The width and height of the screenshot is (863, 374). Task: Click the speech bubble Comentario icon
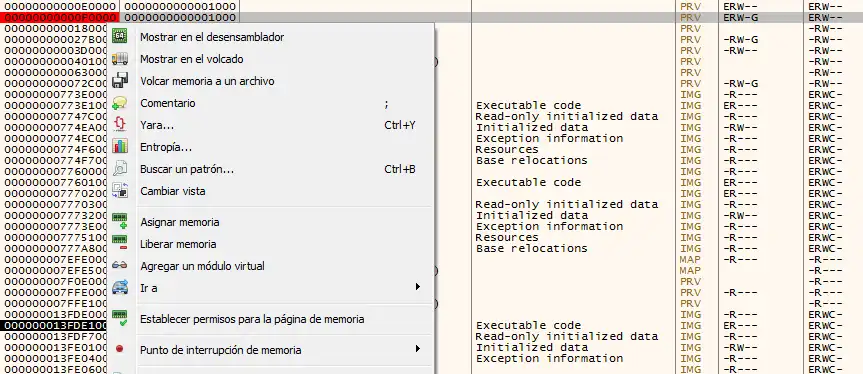coord(119,103)
